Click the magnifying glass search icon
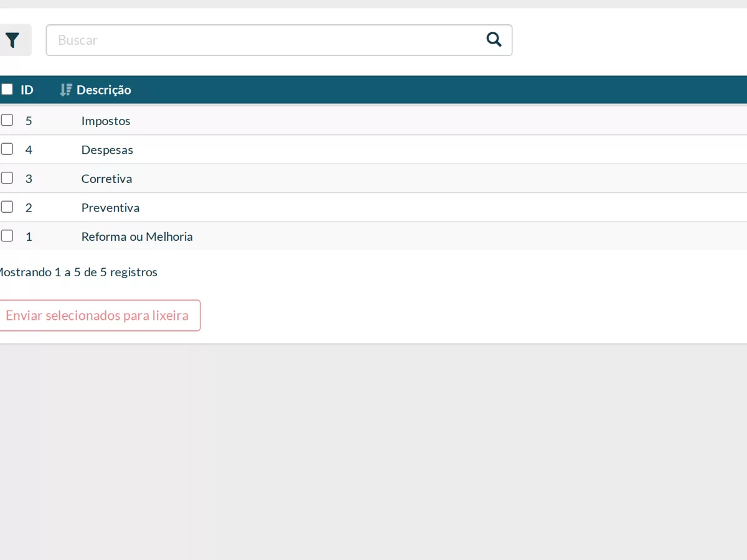This screenshot has width=747, height=560. click(x=494, y=40)
